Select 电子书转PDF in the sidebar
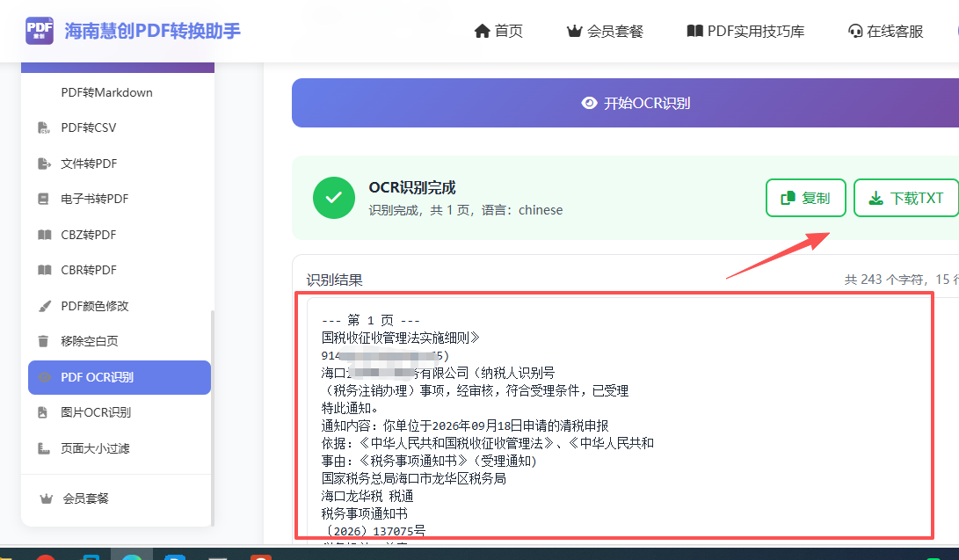The image size is (959, 560). 94,200
